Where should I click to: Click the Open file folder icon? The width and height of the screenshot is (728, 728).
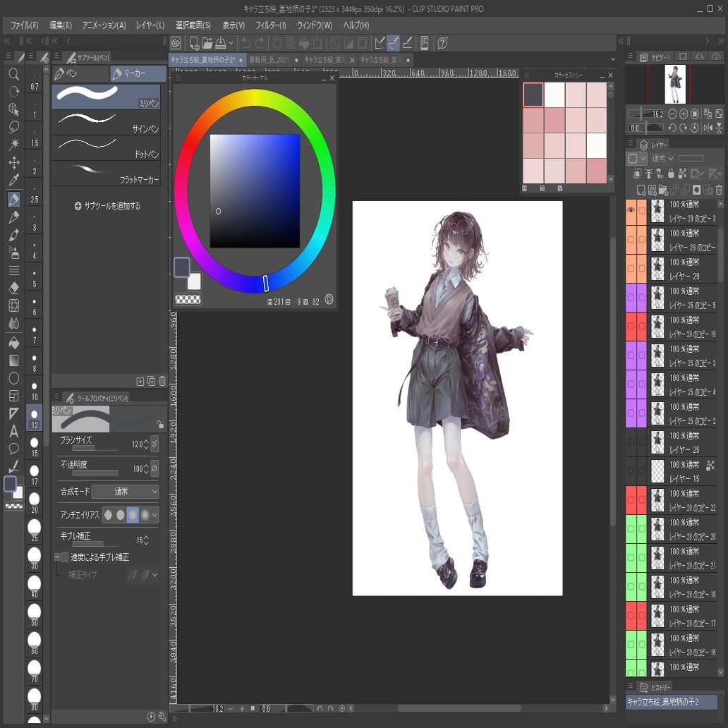(207, 43)
